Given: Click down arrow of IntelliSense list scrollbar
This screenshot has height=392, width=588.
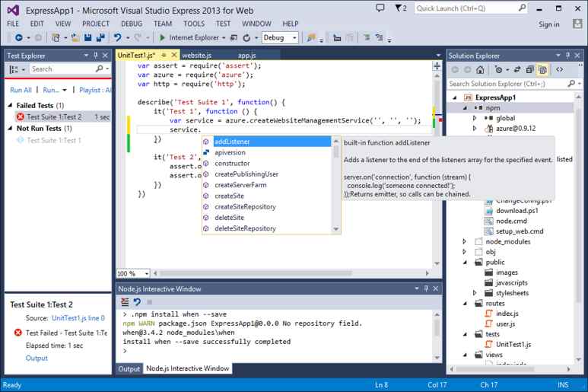Looking at the screenshot, I should (335, 228).
